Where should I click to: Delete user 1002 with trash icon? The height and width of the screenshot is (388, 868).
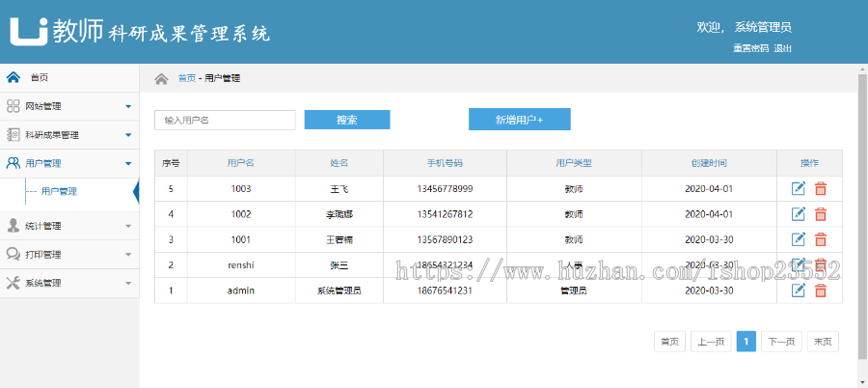[821, 214]
